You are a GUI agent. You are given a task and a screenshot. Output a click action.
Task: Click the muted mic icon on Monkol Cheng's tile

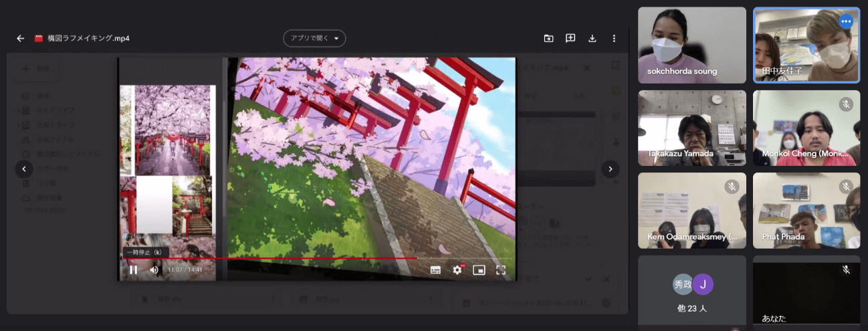(846, 104)
